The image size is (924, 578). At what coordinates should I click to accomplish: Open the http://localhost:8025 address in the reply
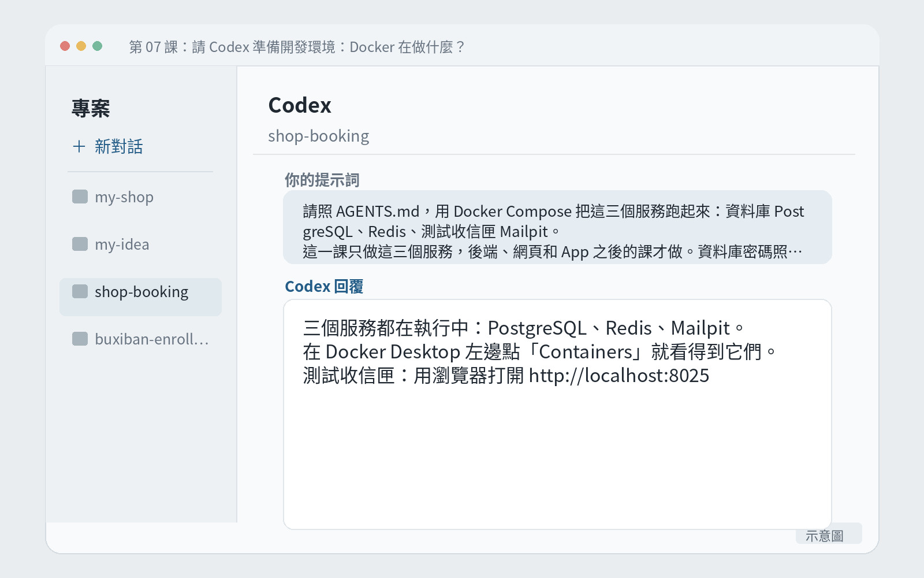(619, 376)
